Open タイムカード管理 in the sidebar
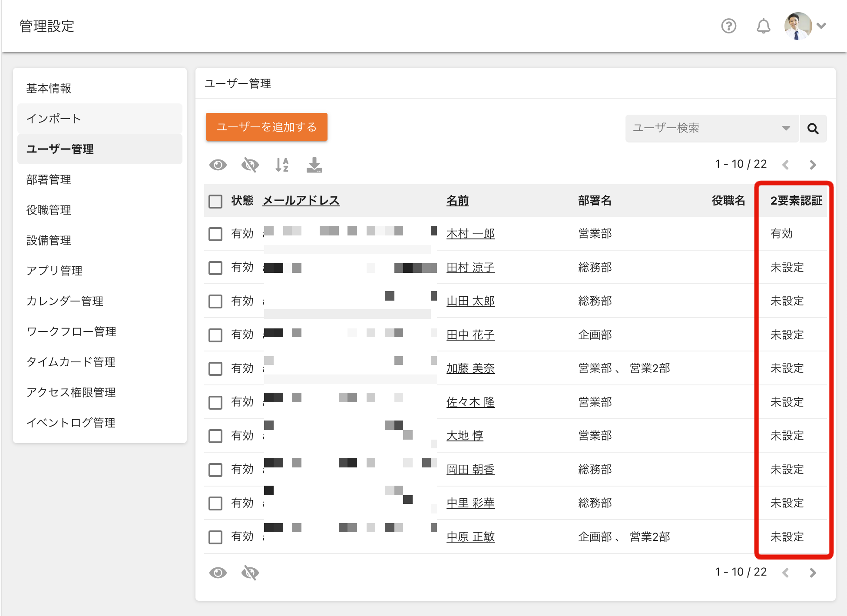The height and width of the screenshot is (616, 847). [100, 362]
